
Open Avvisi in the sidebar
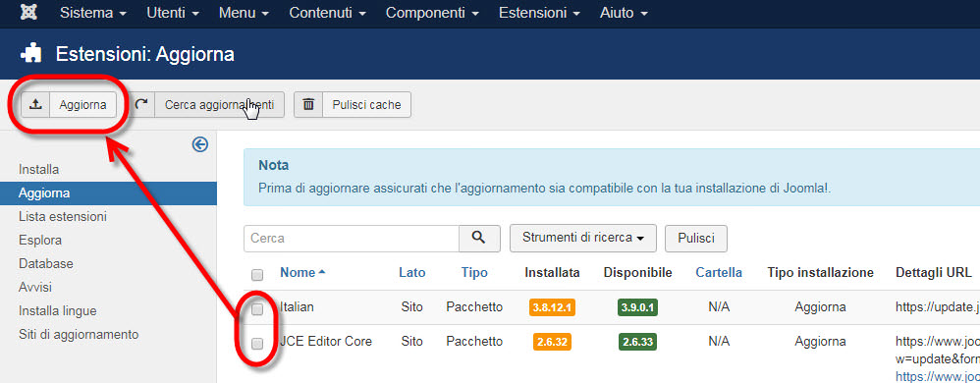[35, 288]
